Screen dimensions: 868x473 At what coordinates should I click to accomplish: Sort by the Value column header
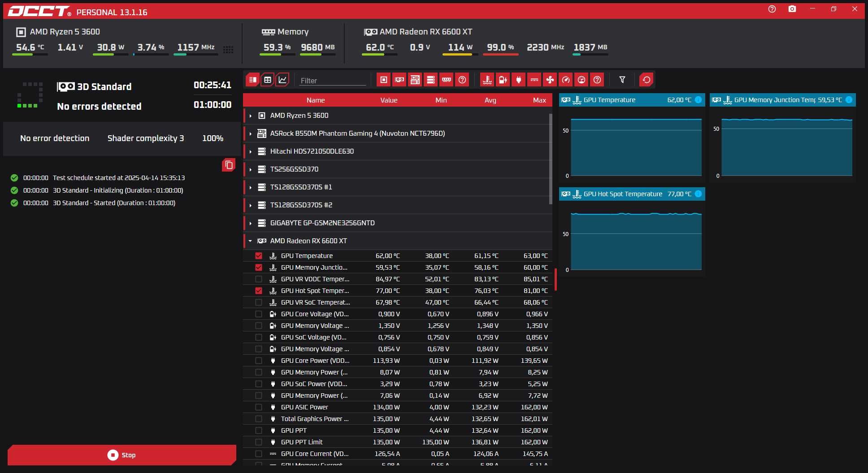click(x=389, y=100)
